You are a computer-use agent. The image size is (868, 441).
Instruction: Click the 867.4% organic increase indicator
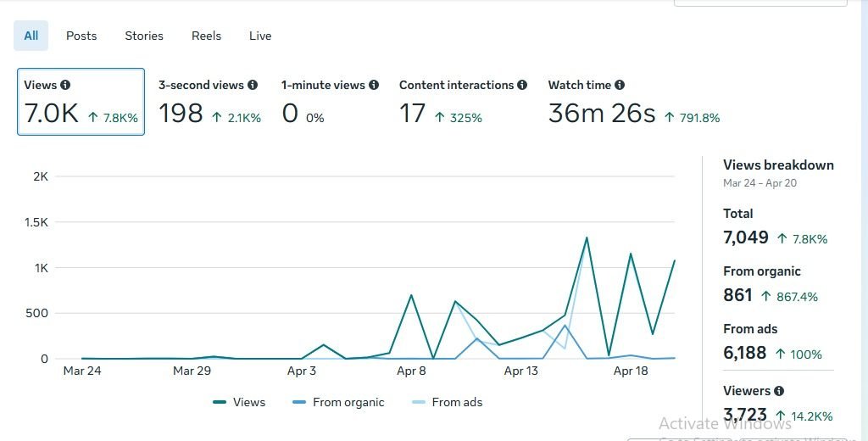pyautogui.click(x=789, y=296)
